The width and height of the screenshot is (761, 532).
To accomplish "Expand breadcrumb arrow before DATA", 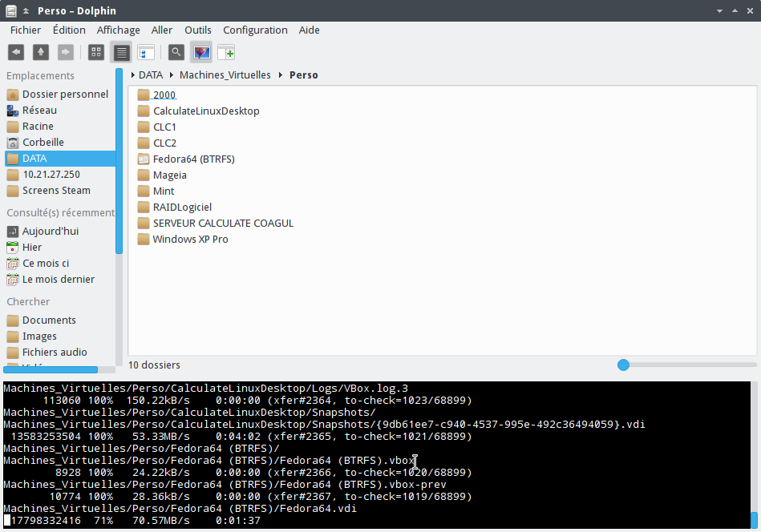I will [x=133, y=75].
